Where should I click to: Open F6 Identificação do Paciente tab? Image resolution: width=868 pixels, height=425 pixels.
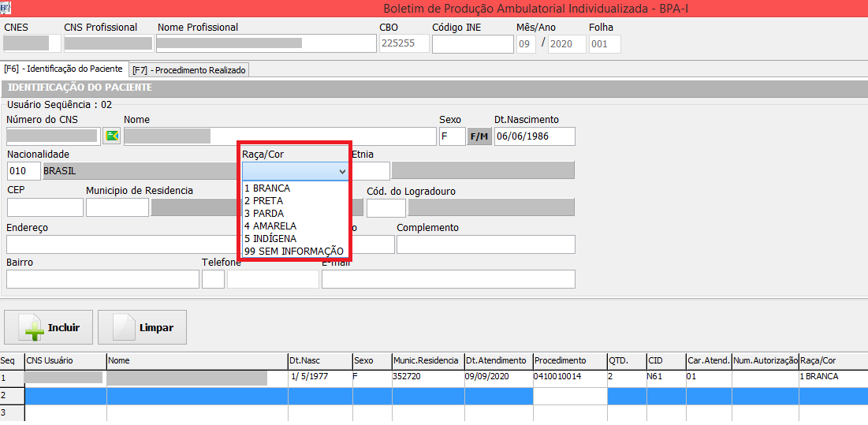click(x=64, y=69)
